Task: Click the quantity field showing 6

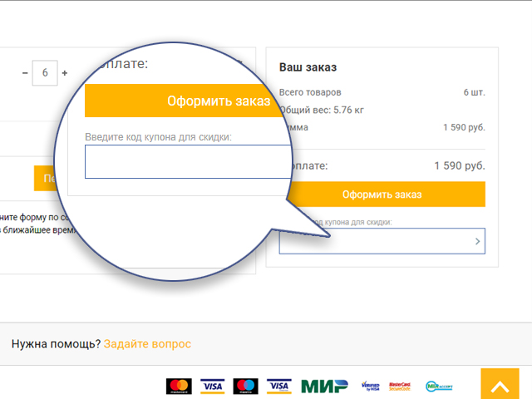Action: tap(45, 73)
